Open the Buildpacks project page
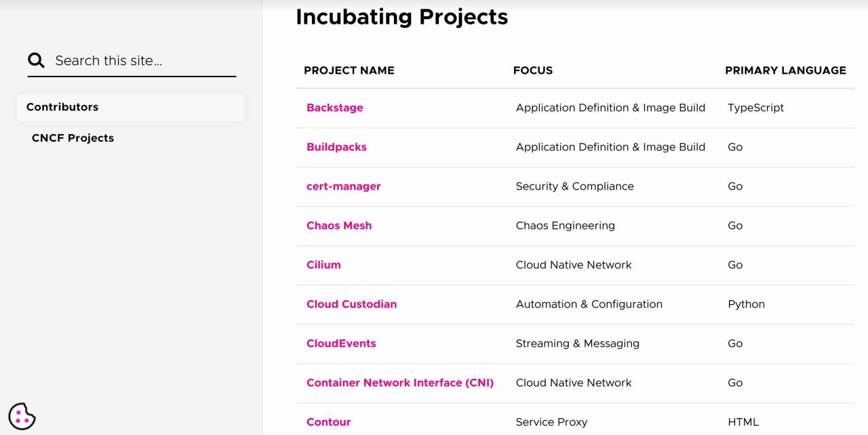868x435 pixels. (x=336, y=147)
